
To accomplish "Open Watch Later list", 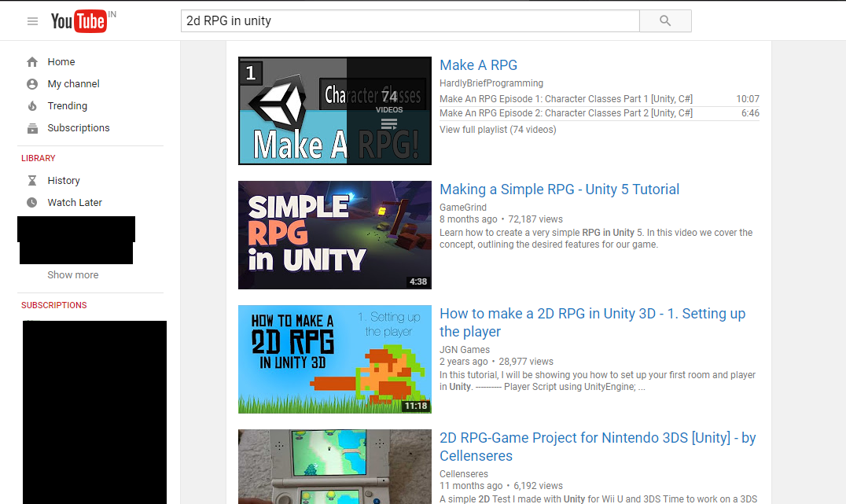I will pyautogui.click(x=75, y=202).
